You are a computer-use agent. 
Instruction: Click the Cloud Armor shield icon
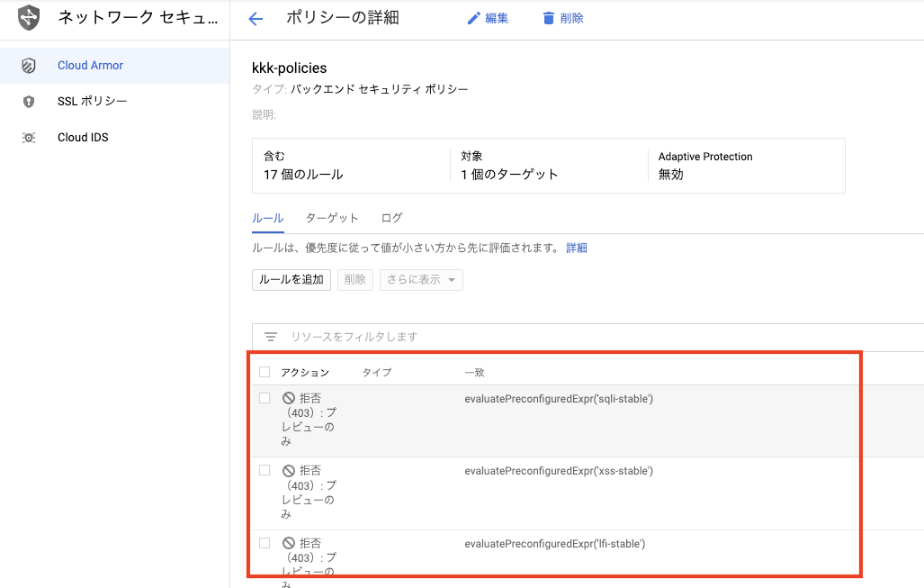point(28,66)
